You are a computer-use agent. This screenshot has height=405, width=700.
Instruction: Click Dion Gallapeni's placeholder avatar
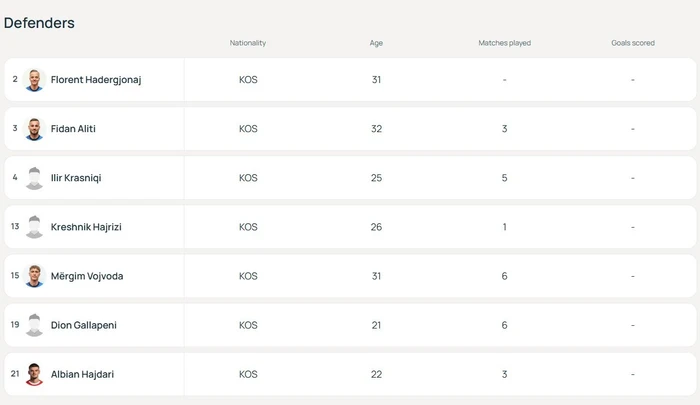[x=34, y=325]
